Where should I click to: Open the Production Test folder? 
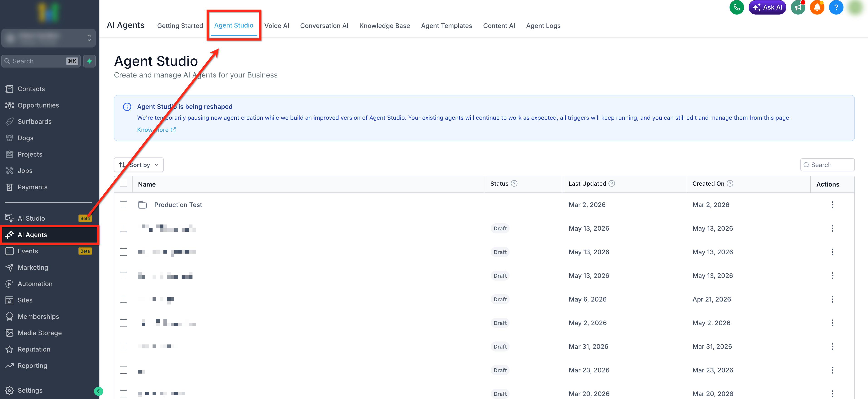(x=178, y=205)
